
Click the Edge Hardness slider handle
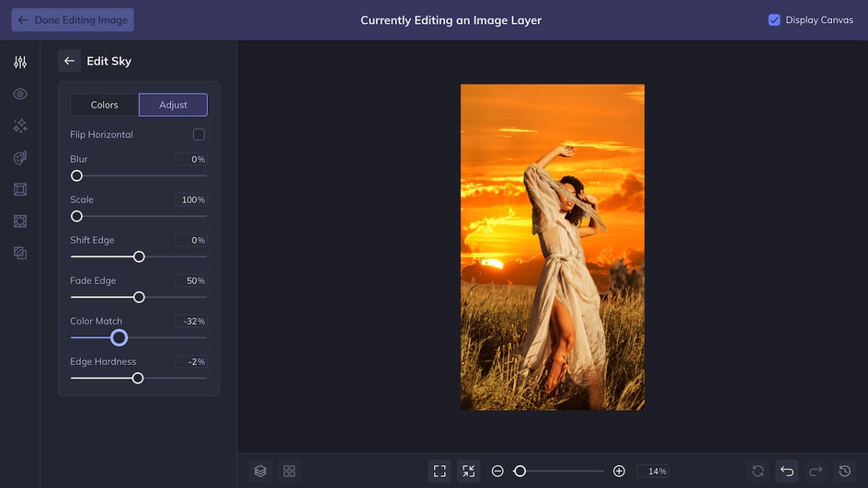[x=138, y=379]
